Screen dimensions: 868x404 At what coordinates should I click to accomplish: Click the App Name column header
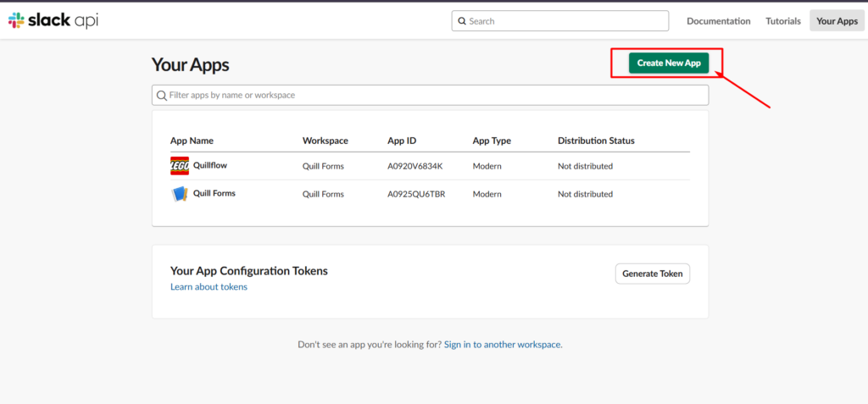coord(192,141)
